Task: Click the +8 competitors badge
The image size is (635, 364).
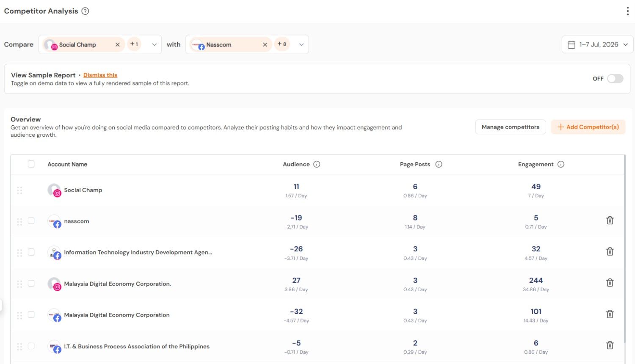Action: [x=282, y=44]
